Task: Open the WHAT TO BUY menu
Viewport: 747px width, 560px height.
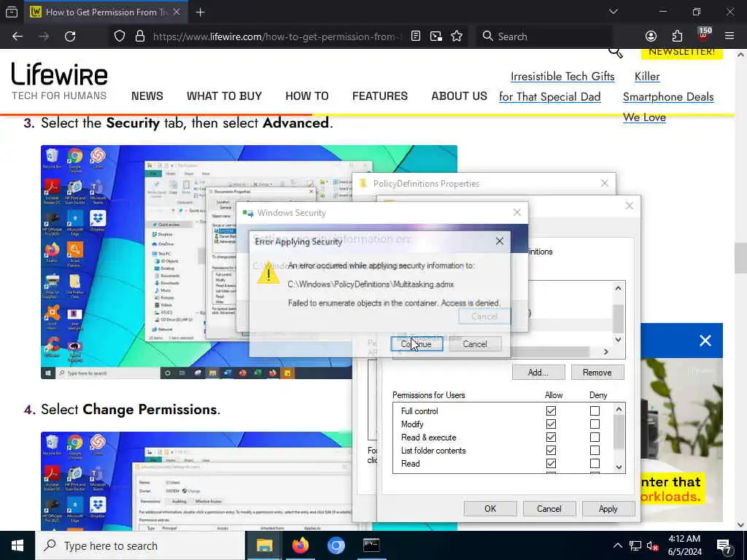Action: coord(225,96)
